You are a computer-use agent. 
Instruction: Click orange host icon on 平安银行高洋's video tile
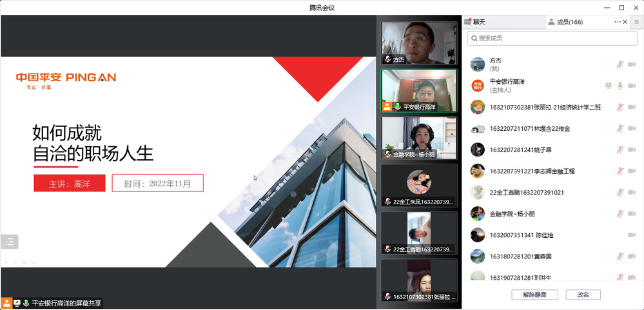pyautogui.click(x=387, y=106)
